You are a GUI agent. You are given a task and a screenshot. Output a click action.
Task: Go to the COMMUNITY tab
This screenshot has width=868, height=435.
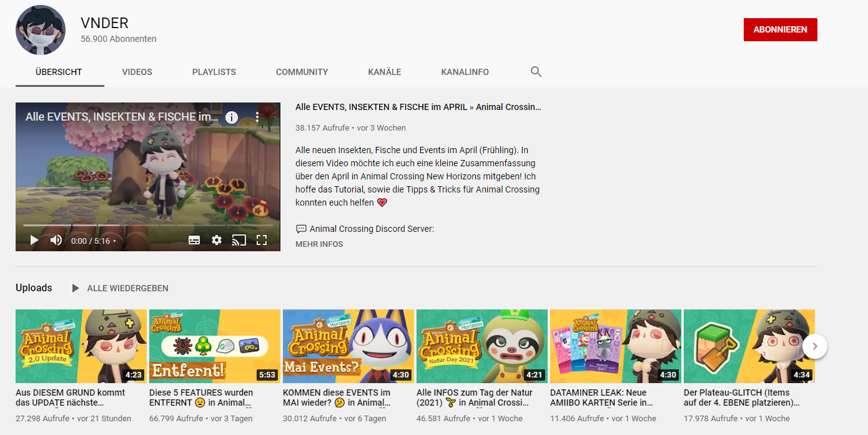tap(302, 72)
